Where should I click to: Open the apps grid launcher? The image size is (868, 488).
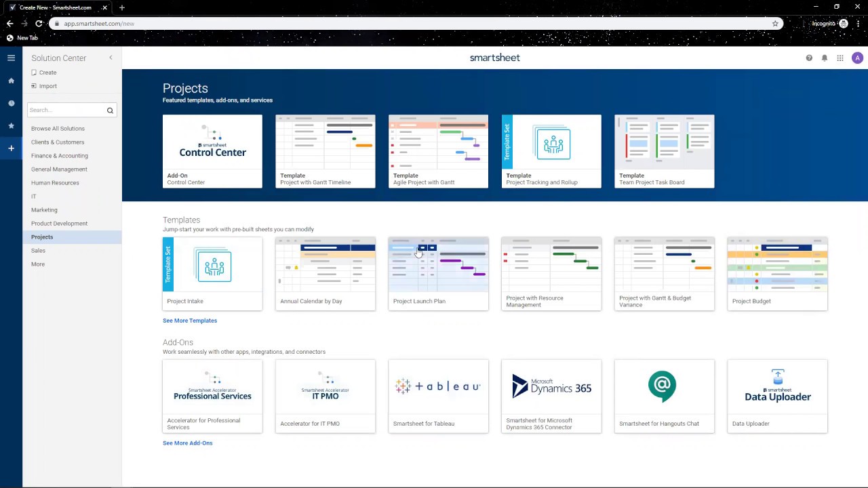pos(840,58)
